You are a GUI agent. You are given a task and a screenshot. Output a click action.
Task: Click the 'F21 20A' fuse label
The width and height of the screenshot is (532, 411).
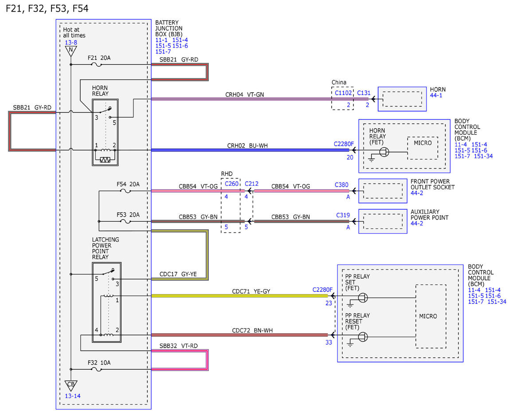[x=99, y=58]
